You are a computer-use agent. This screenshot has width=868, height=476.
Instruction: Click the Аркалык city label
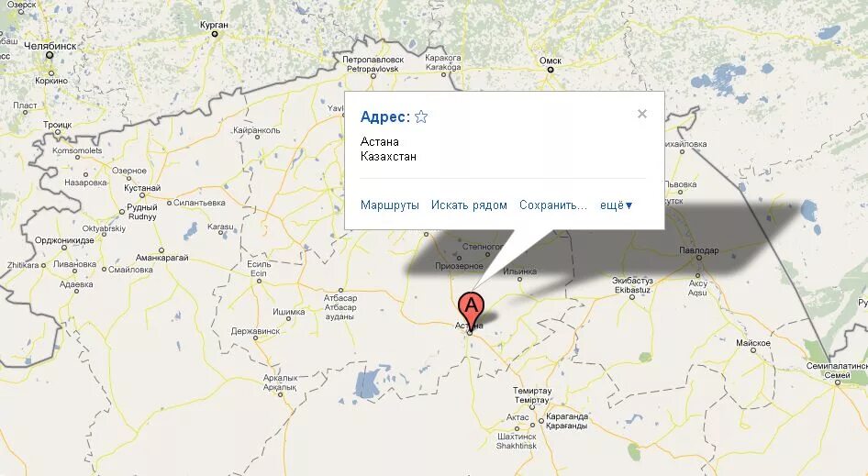coord(280,378)
